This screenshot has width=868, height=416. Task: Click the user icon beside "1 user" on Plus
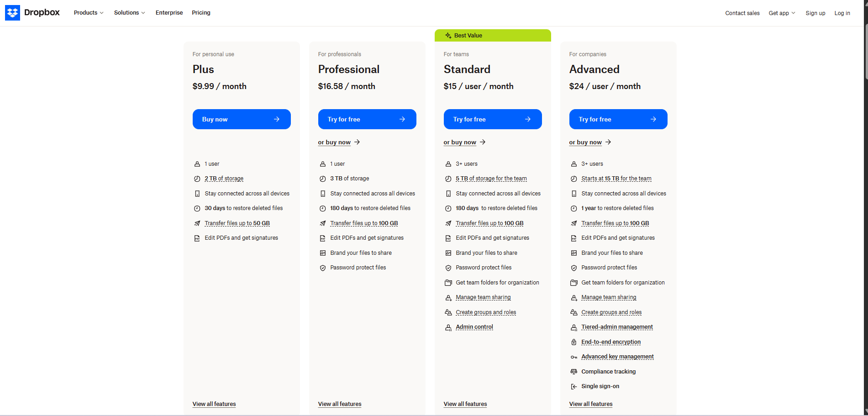[x=197, y=163]
